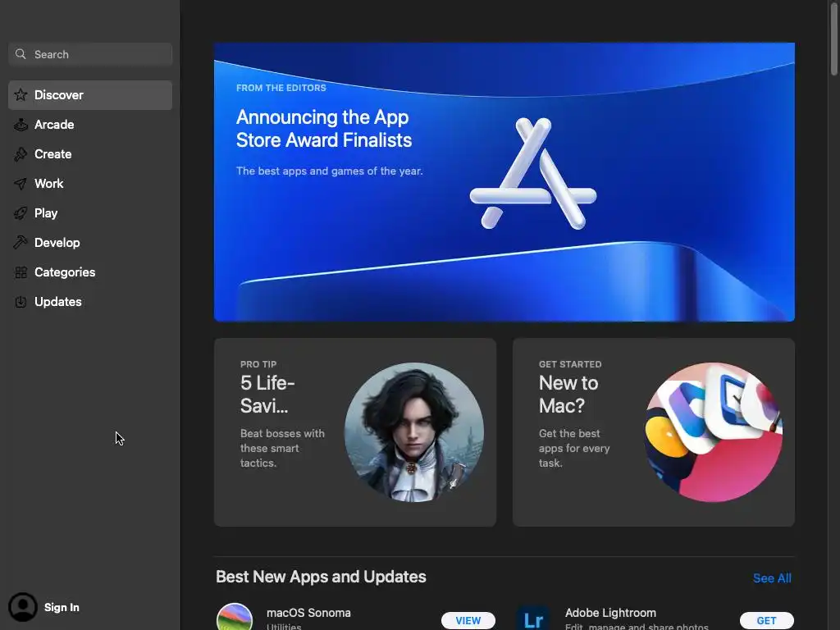
Task: Click the macOS Sonoma app icon
Action: (235, 617)
